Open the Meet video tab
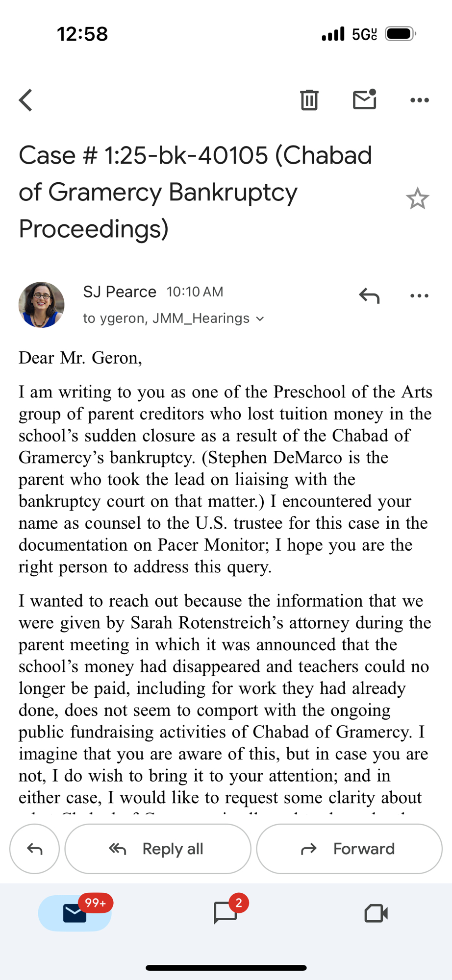The height and width of the screenshot is (980, 452). [x=376, y=913]
